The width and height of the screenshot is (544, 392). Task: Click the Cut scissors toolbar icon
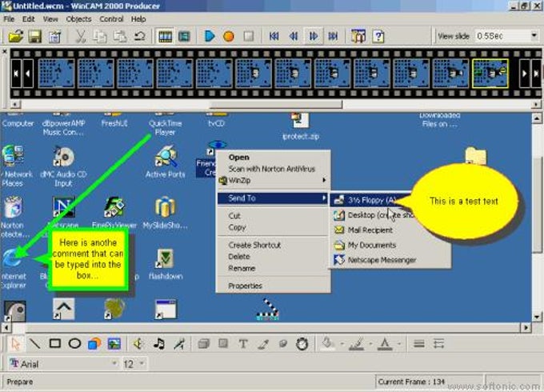(81, 36)
